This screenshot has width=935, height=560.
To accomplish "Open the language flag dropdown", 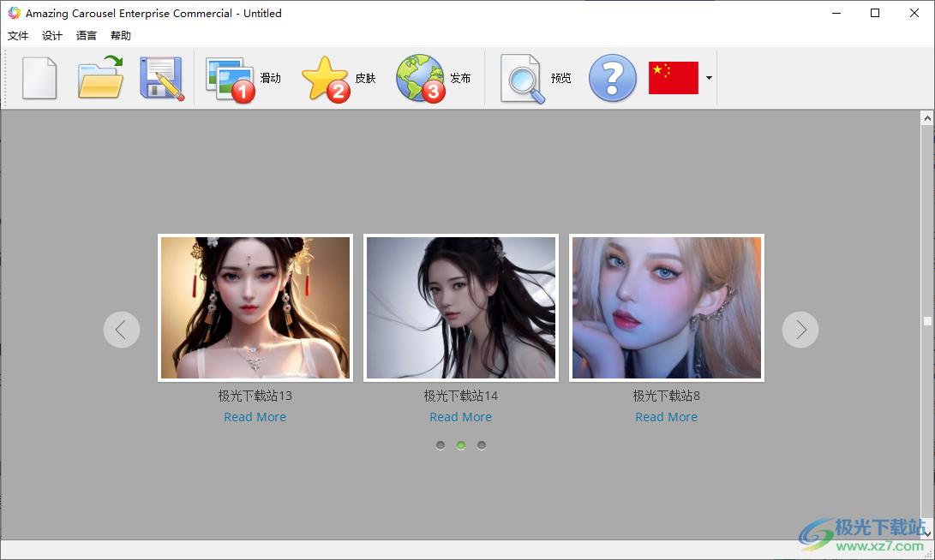I will tap(709, 78).
